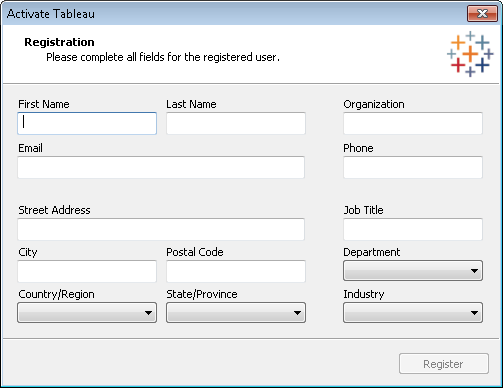
Task: Open the State/Province combo box
Action: coord(236,313)
